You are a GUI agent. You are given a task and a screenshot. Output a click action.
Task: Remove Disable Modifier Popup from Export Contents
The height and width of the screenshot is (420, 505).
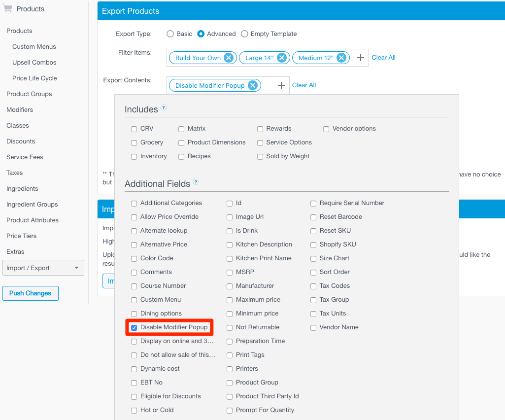click(x=253, y=85)
